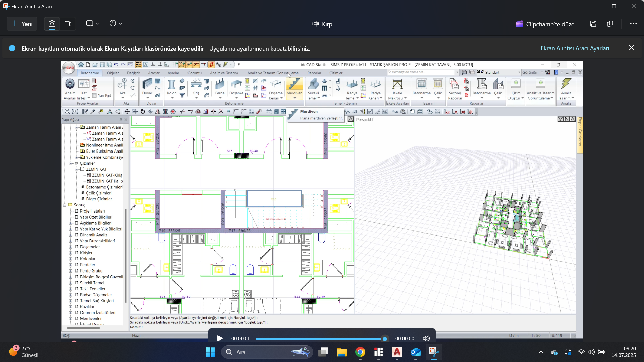Click the Duvar wall tool icon

click(147, 84)
